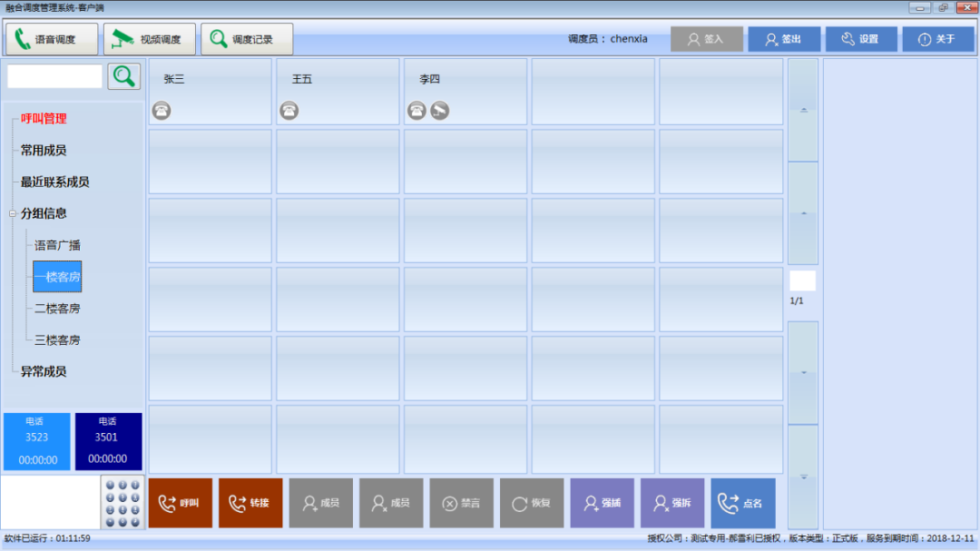
Task: Click the magnifier search icon beside search box
Action: pos(124,76)
